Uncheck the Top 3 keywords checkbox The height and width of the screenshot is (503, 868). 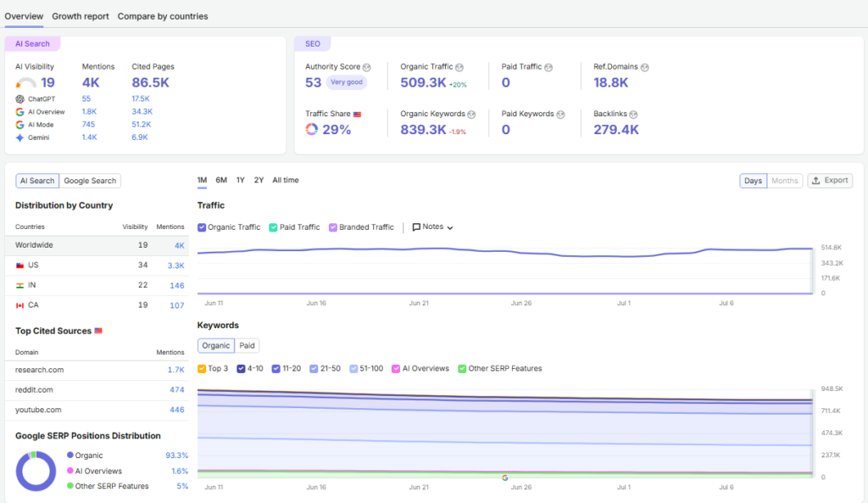(202, 369)
